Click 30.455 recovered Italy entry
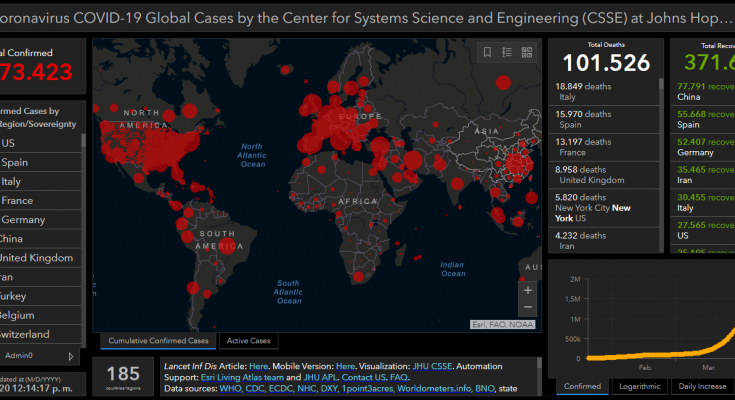 703,202
